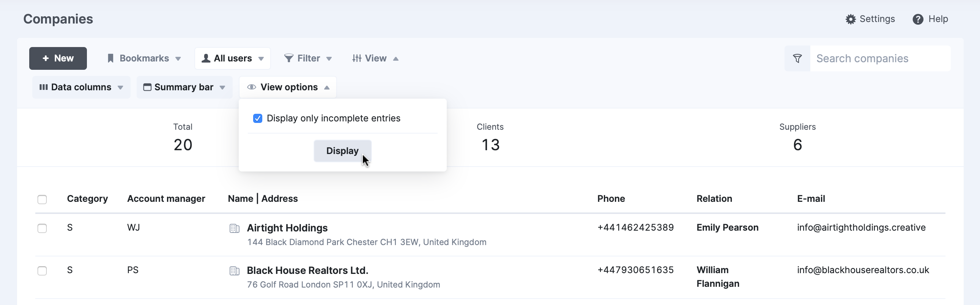This screenshot has width=980, height=305.
Task: Click the bookmark icon in Bookmarks
Action: click(x=110, y=58)
